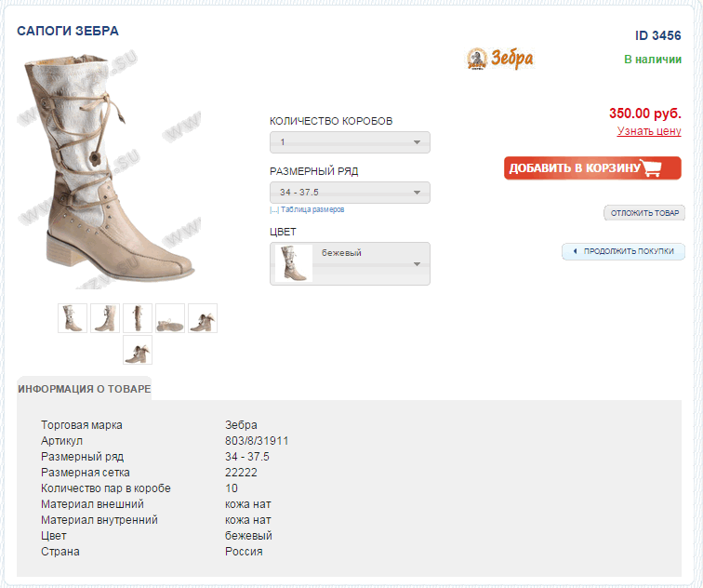The width and height of the screenshot is (703, 588).
Task: Click the Зебра brand logo
Action: coord(500,59)
